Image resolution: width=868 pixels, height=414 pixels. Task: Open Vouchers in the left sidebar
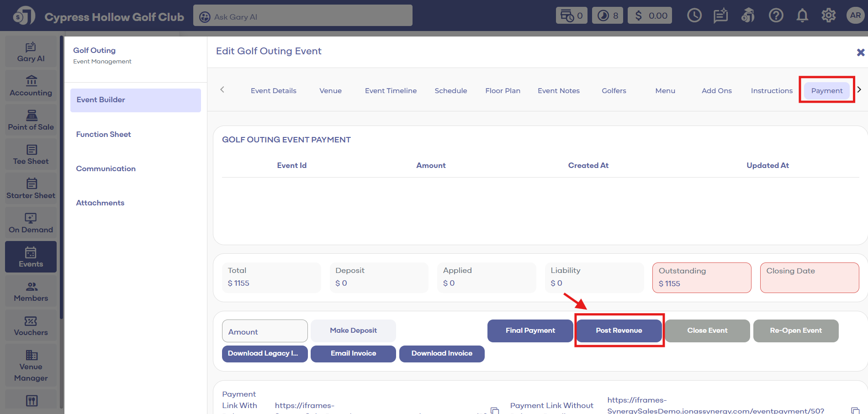pos(31,326)
